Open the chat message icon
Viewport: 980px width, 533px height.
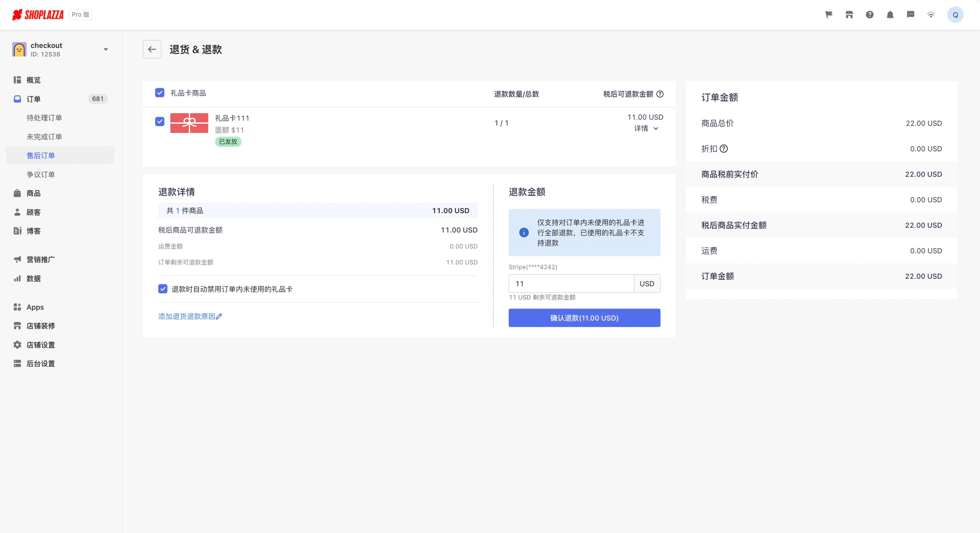coord(910,15)
